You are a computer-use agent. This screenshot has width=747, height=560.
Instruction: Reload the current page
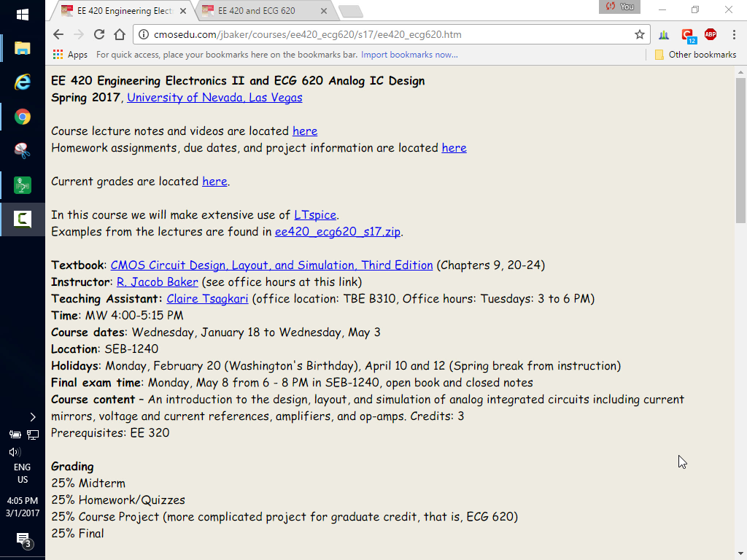click(99, 34)
